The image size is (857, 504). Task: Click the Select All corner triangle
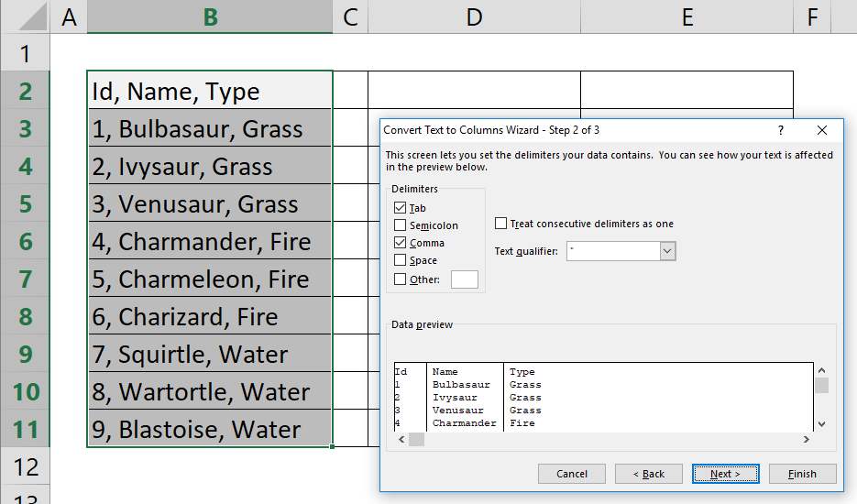tap(33, 16)
